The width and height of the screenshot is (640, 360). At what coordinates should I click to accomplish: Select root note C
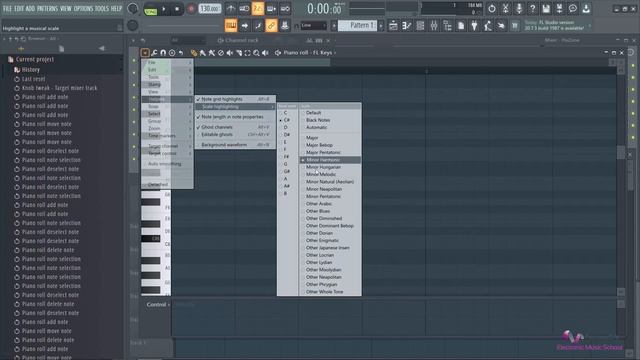click(x=285, y=113)
